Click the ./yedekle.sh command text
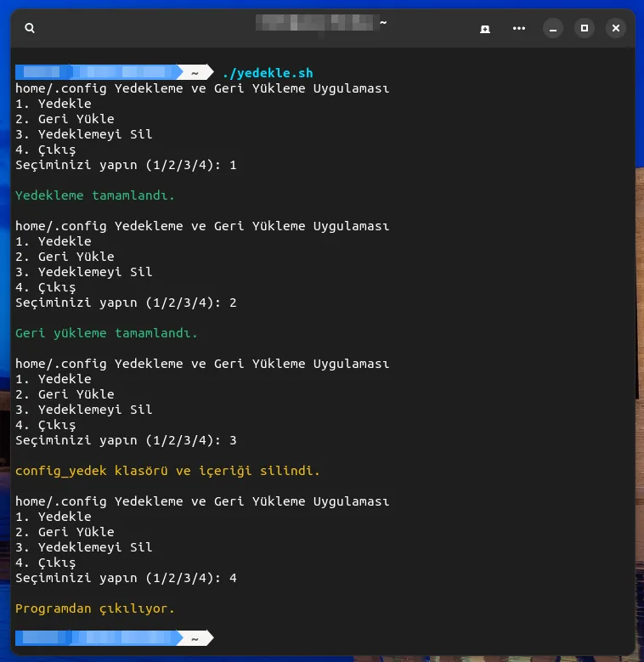Image resolution: width=644 pixels, height=662 pixels. [268, 73]
